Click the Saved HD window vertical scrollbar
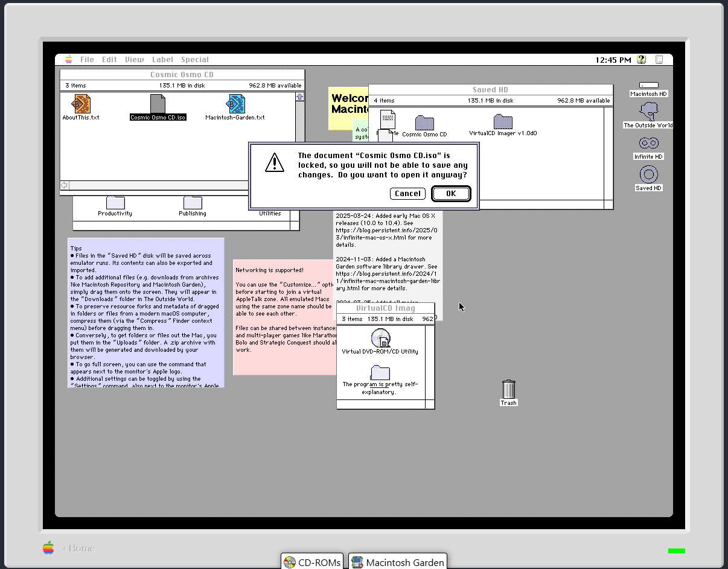 pos(608,153)
